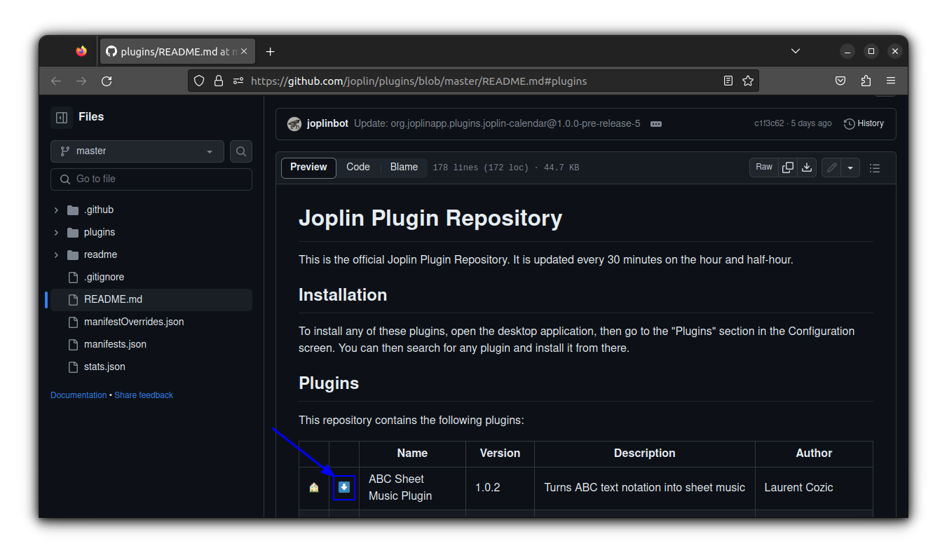Switch to the Preview tab
The width and height of the screenshot is (947, 560).
click(x=308, y=168)
